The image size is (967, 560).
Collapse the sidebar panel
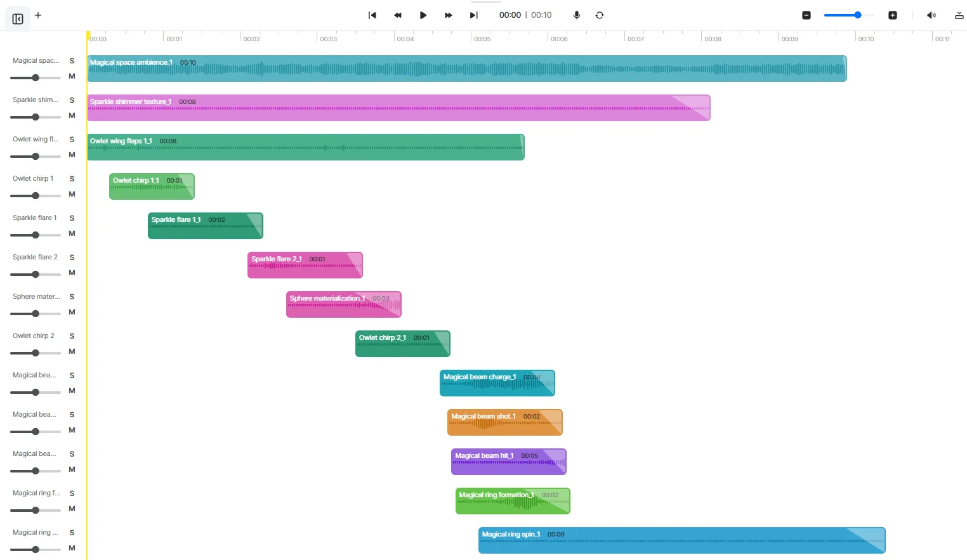point(18,19)
